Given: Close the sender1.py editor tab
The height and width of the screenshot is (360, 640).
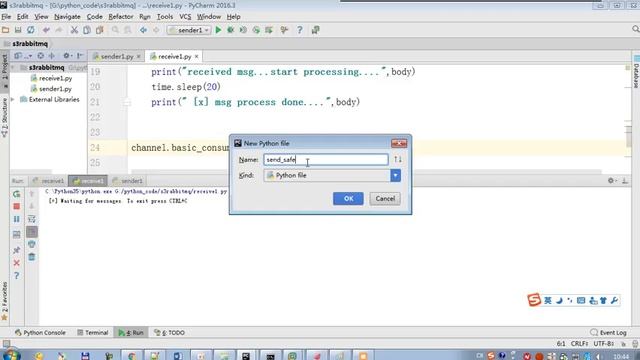Looking at the screenshot, I should pyautogui.click(x=139, y=56).
